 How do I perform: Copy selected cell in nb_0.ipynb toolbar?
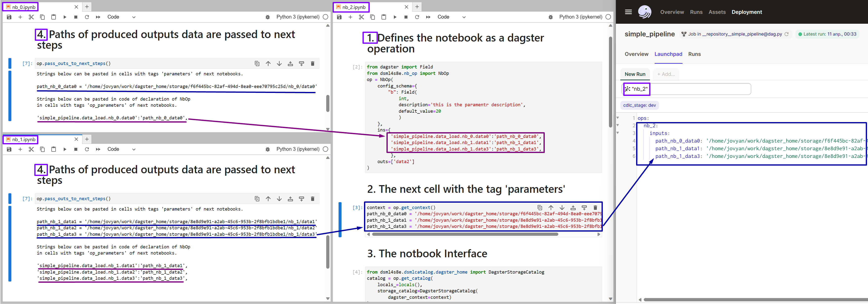[42, 17]
